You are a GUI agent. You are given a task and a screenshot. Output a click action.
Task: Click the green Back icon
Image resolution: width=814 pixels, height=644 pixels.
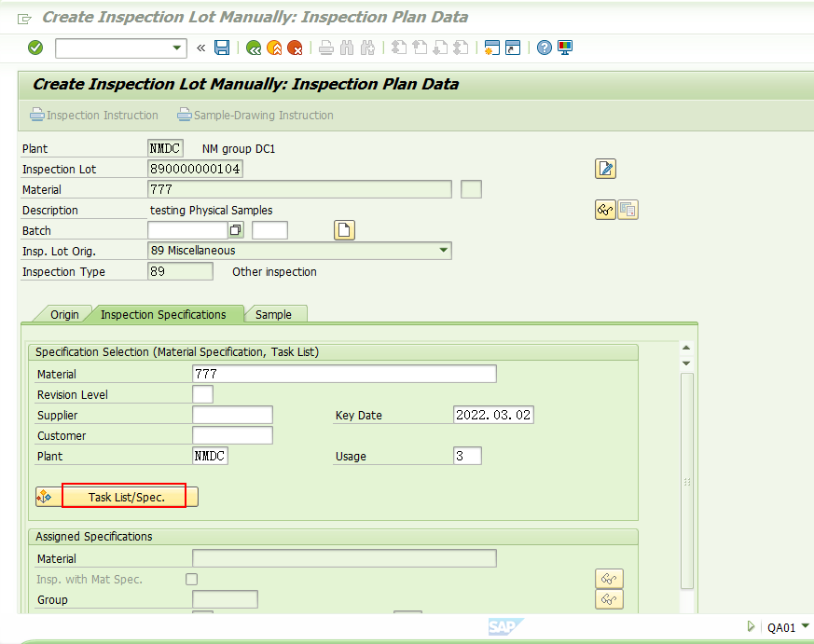point(254,48)
